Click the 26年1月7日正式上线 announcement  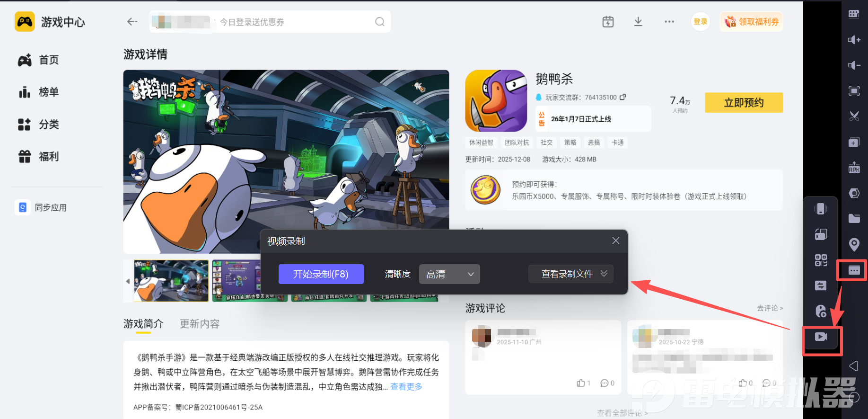593,119
